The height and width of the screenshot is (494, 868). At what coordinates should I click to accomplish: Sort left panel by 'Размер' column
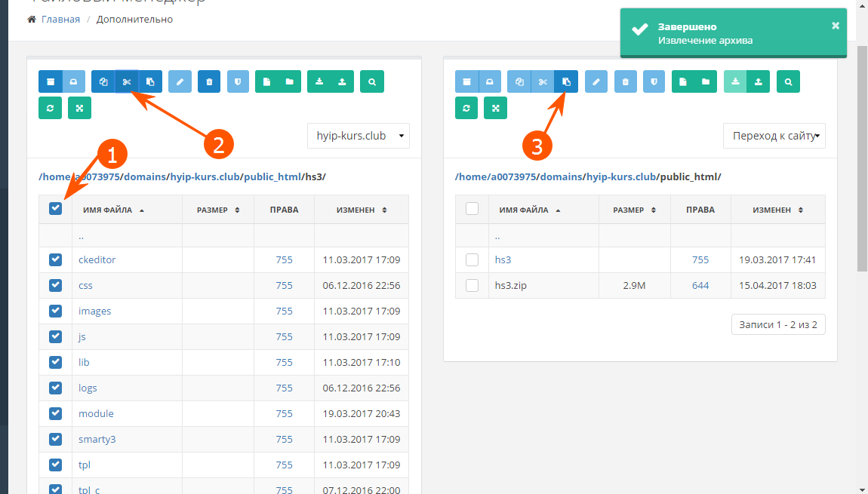tap(217, 210)
